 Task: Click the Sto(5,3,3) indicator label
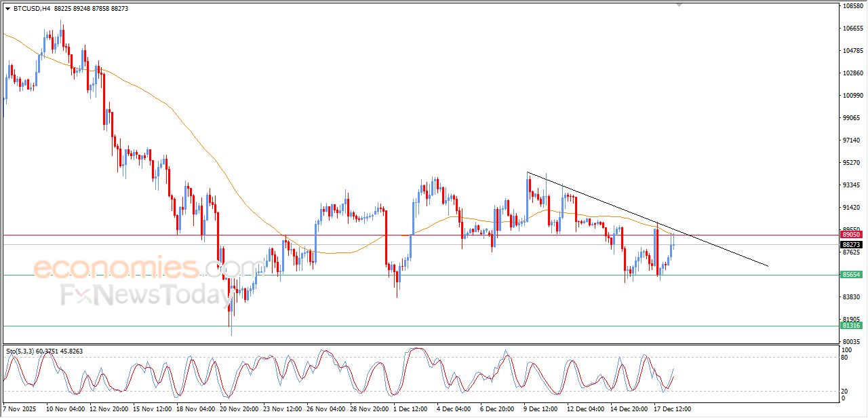tap(24, 351)
